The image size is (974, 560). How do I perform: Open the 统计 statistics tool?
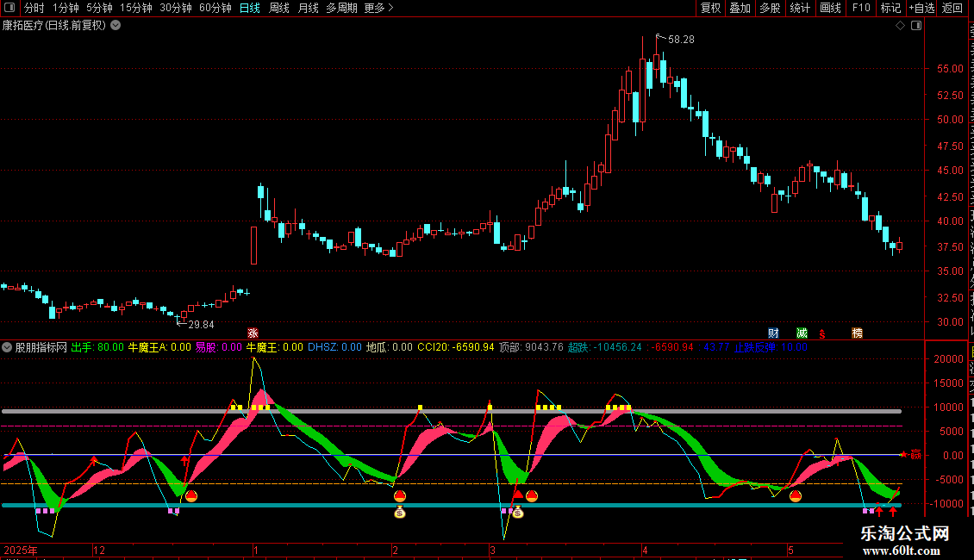799,8
